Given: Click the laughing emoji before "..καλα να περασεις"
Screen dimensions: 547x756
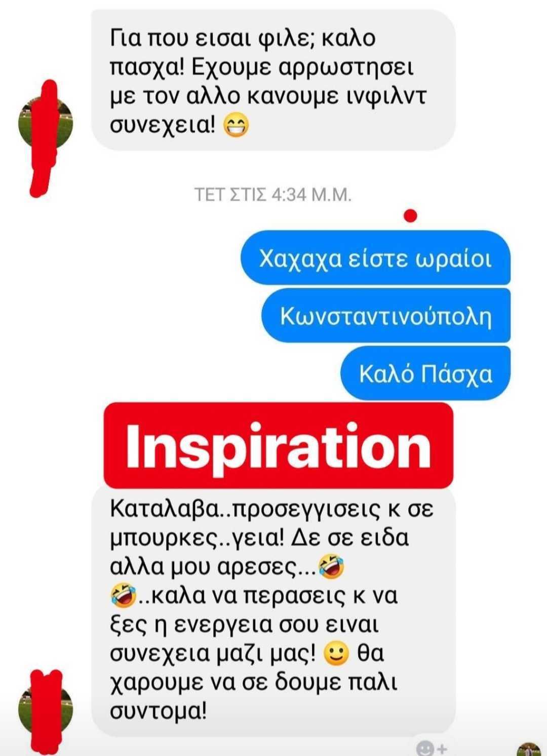Looking at the screenshot, I should point(123,595).
